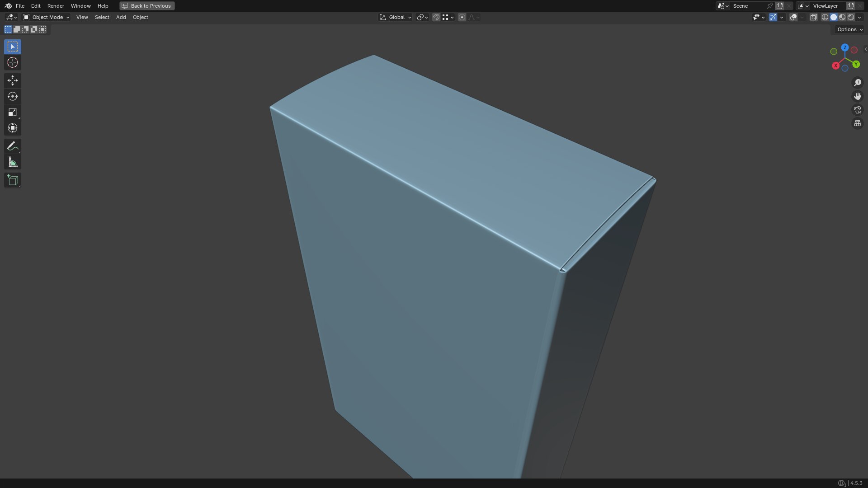Click the version number 4.5.3
The image size is (868, 488).
pos(856,483)
